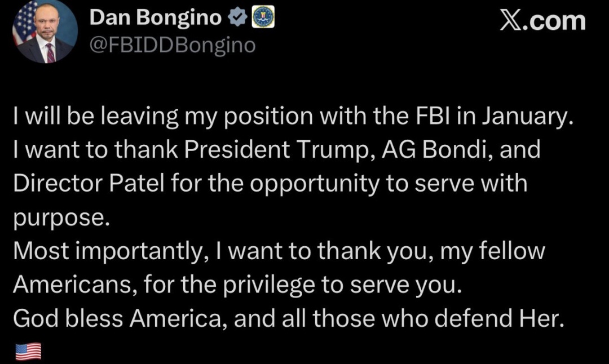This screenshot has height=364, width=609.
Task: Click the X.com watermark logo
Action: tap(542, 21)
